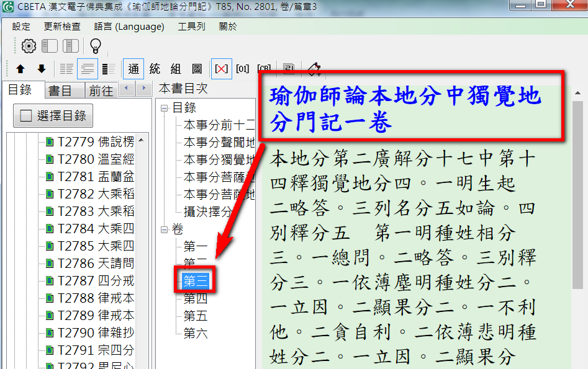Viewport: 588px width, 369px height.
Task: Click the [01] line number icon
Action: (x=243, y=69)
